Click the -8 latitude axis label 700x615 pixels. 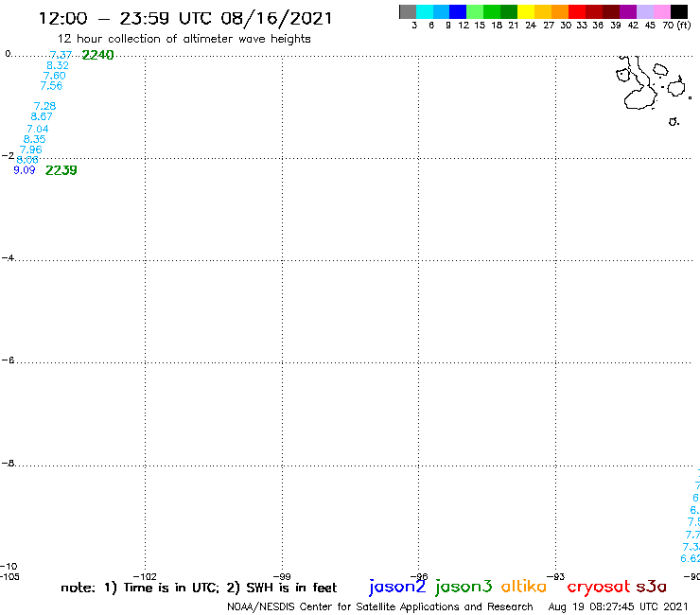coord(8,464)
